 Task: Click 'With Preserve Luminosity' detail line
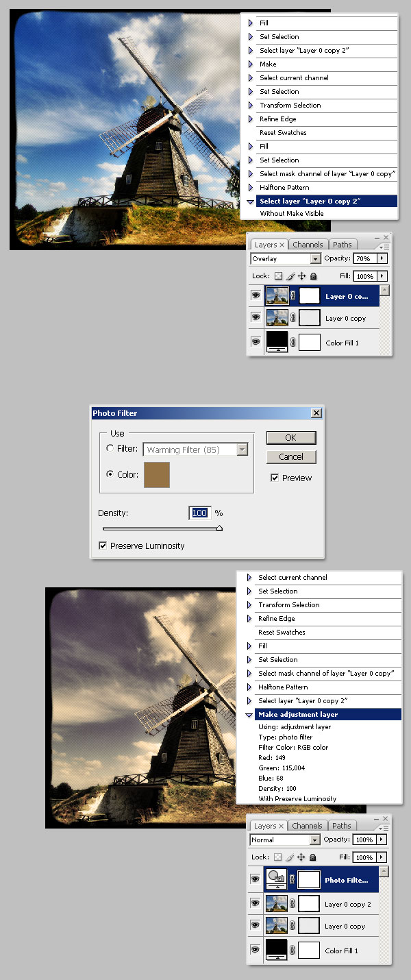[297, 798]
